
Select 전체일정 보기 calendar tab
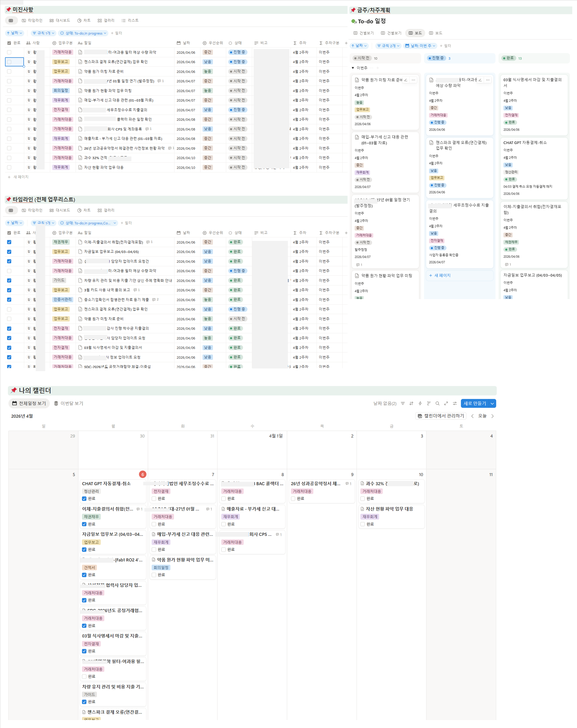tap(29, 404)
